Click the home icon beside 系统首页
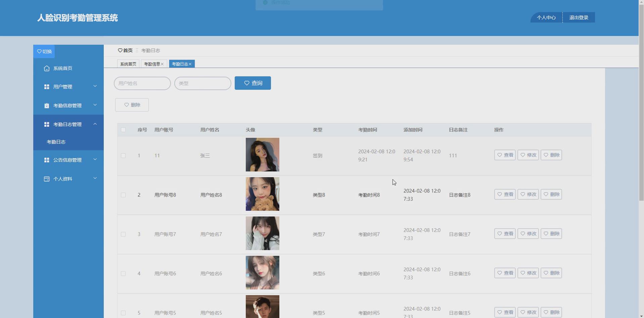Viewport: 644px width, 318px height. coord(47,68)
